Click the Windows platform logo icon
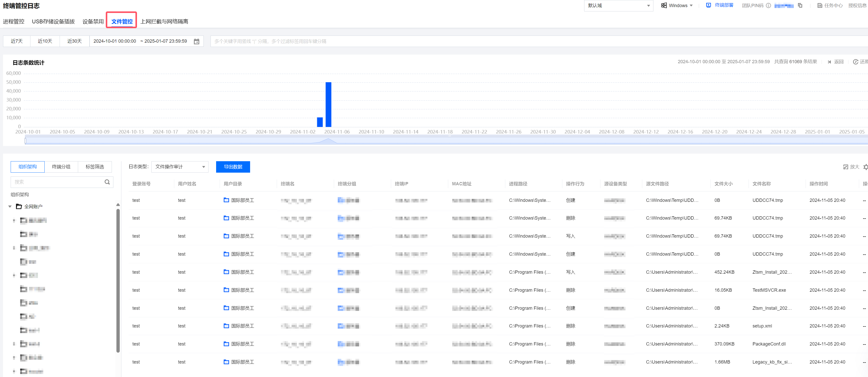The height and width of the screenshot is (377, 868). point(664,5)
